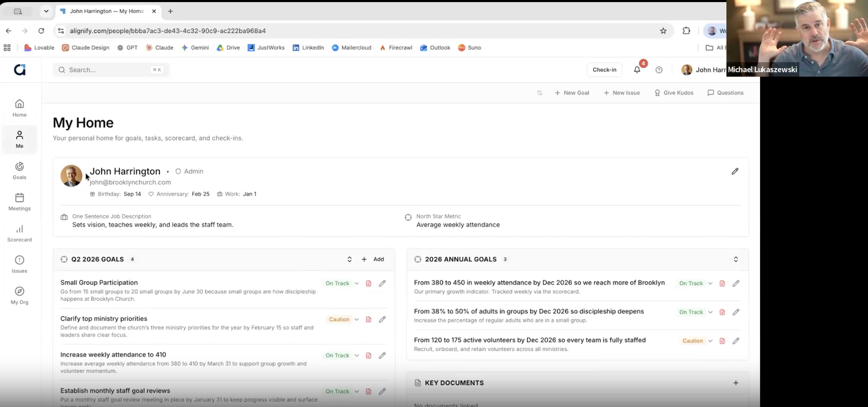Open Meetings from the sidebar
This screenshot has height=407, width=868.
pos(20,202)
